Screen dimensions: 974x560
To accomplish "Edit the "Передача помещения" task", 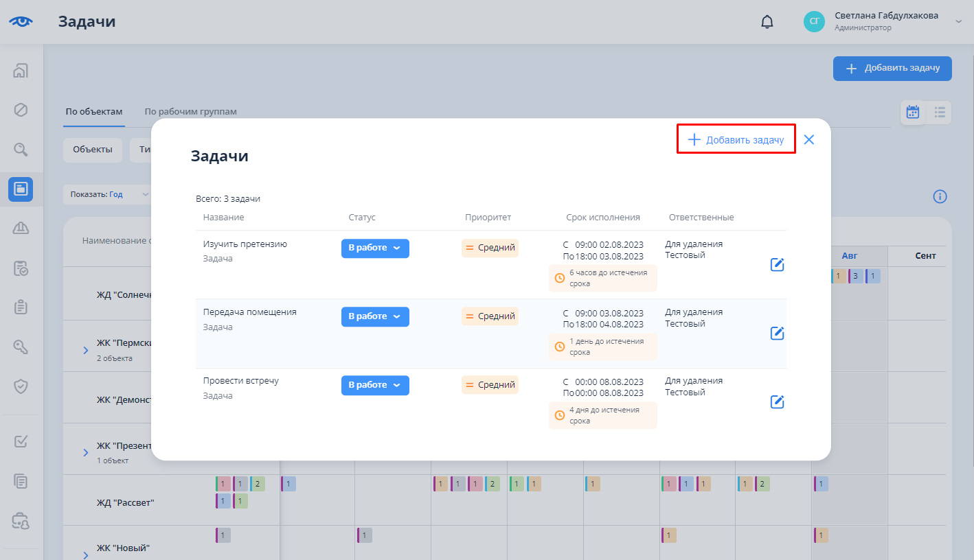I will pos(777,334).
